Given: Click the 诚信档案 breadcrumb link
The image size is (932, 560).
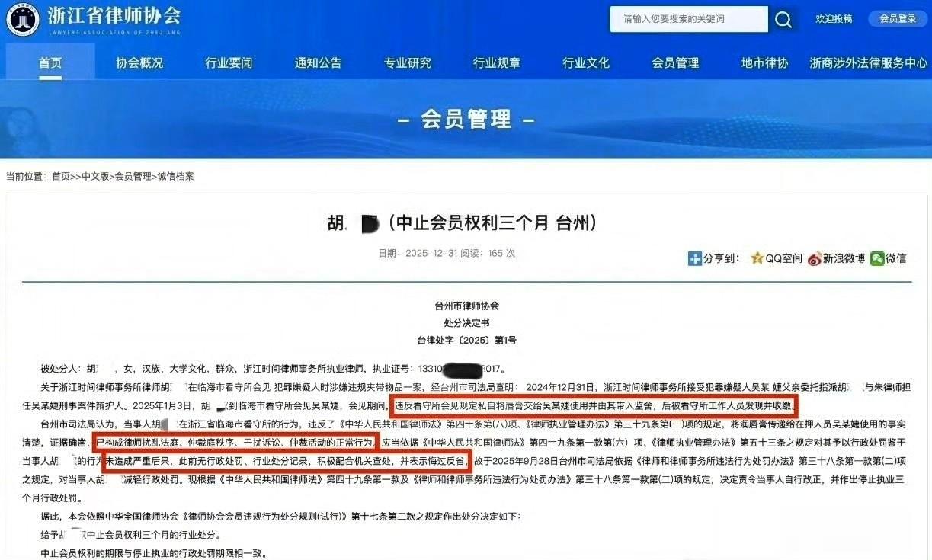Looking at the screenshot, I should click(175, 176).
